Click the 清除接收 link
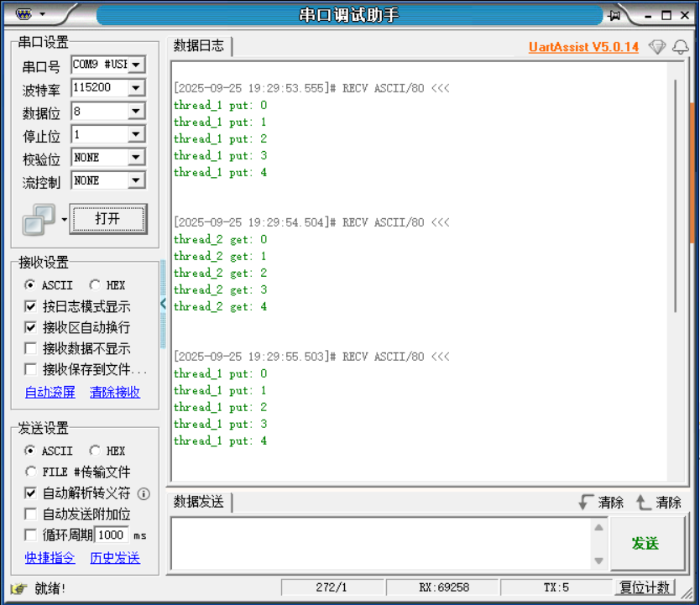The width and height of the screenshot is (700, 605). click(115, 393)
